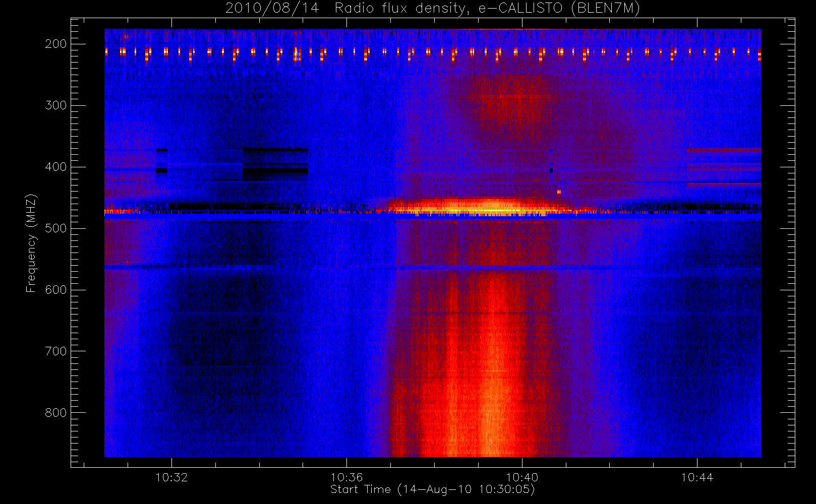
Task: Select the 'Frequency (MHZ)' axis label
Action: [31, 243]
